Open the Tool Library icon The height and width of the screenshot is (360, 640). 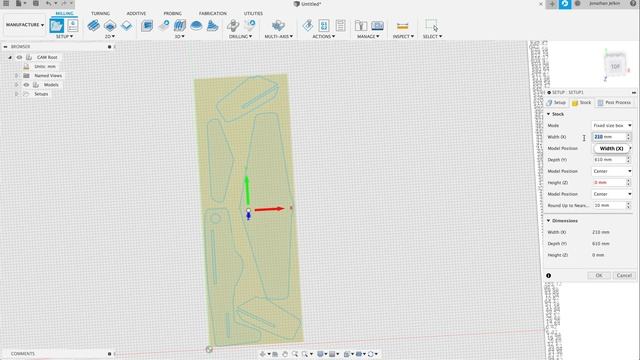point(361,26)
